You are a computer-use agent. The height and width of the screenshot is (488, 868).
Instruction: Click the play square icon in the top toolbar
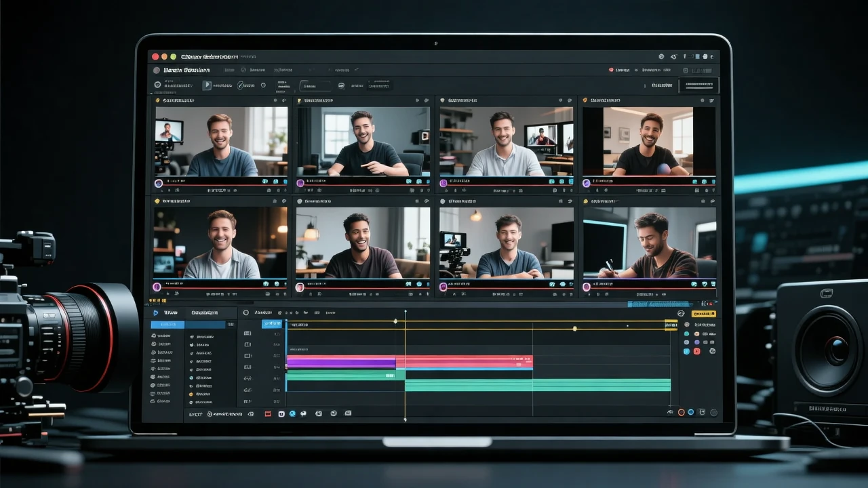tap(207, 85)
